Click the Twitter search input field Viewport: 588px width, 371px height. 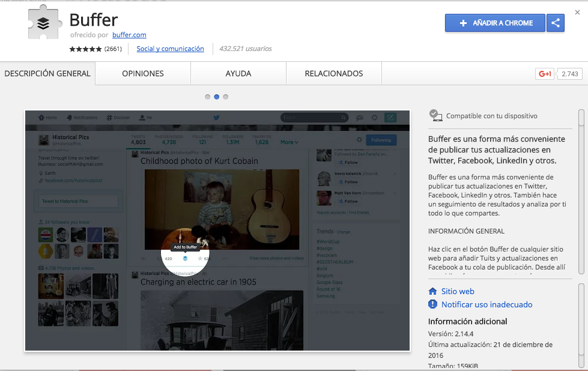tap(315, 117)
